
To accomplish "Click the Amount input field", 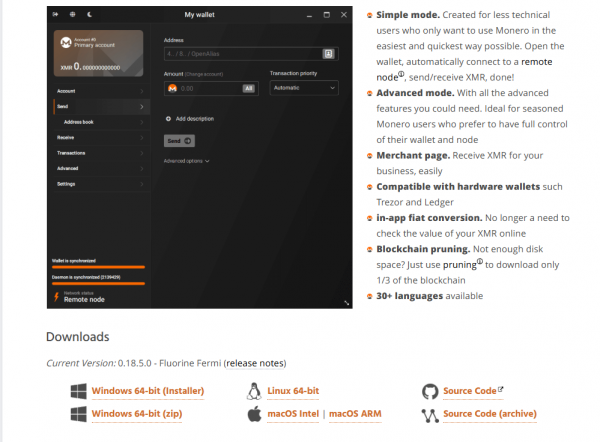I will (211, 88).
